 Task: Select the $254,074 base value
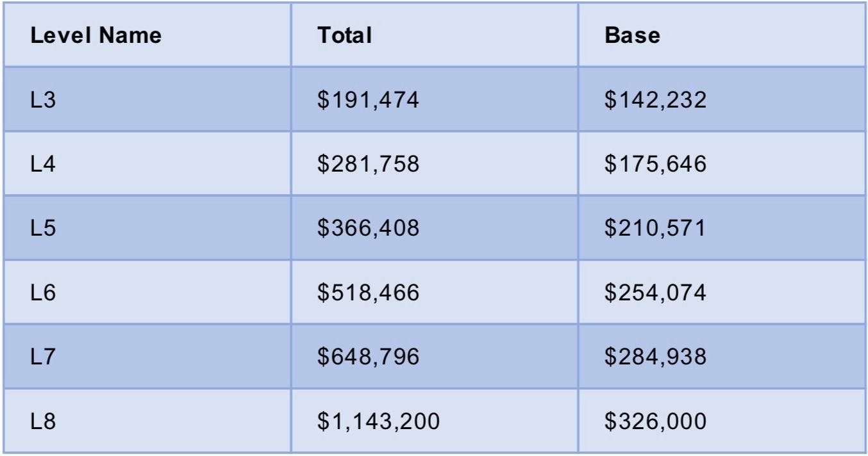[655, 293]
